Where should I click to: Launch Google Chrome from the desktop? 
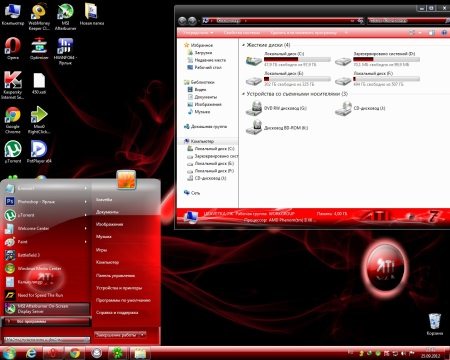coord(13,120)
